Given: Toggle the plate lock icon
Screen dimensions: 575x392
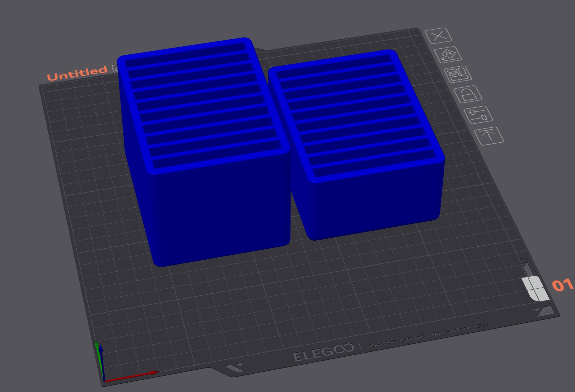Looking at the screenshot, I should [468, 94].
